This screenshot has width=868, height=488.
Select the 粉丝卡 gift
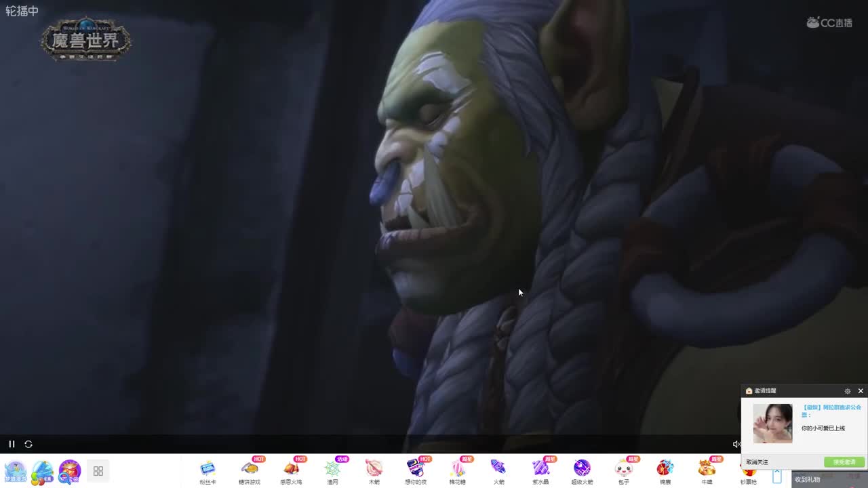[x=208, y=472]
